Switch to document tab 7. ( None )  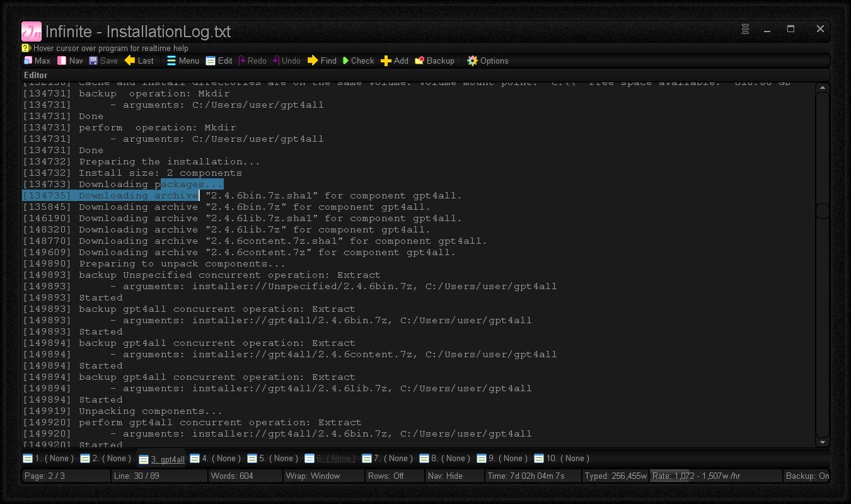point(387,459)
